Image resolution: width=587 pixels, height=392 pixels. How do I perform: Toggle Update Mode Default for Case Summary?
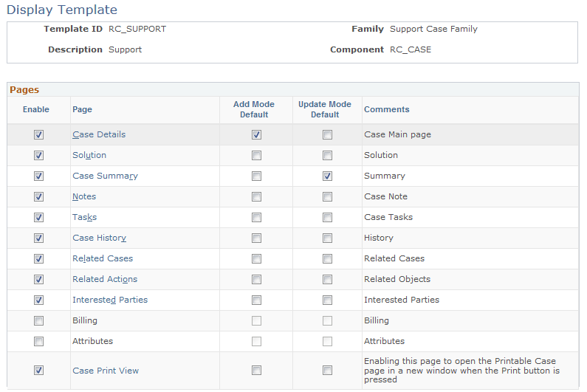(x=327, y=176)
